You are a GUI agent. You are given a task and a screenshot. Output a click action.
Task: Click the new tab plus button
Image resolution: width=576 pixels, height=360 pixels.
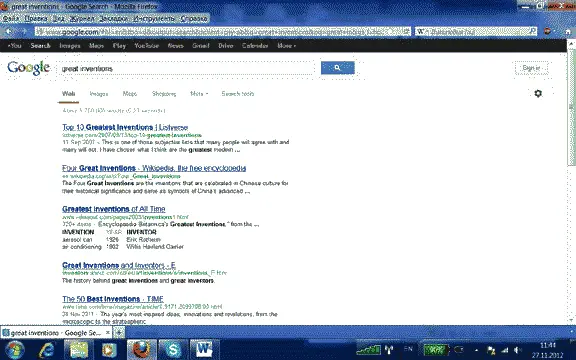point(119,333)
